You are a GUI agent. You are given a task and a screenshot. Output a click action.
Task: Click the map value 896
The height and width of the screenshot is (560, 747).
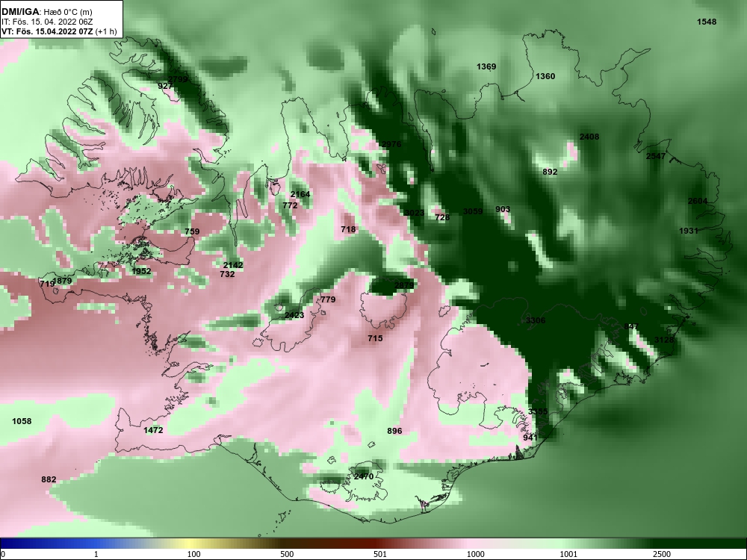(x=394, y=431)
